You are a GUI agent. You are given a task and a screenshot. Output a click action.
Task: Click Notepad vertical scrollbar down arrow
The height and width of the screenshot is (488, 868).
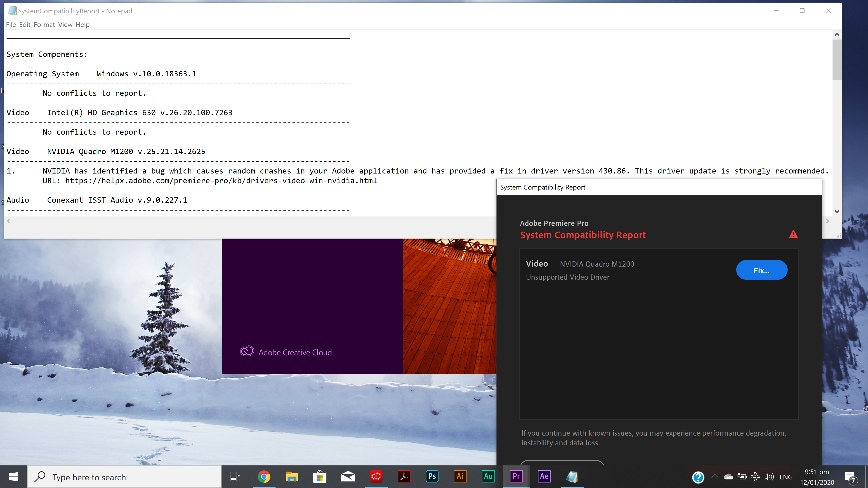pyautogui.click(x=837, y=211)
